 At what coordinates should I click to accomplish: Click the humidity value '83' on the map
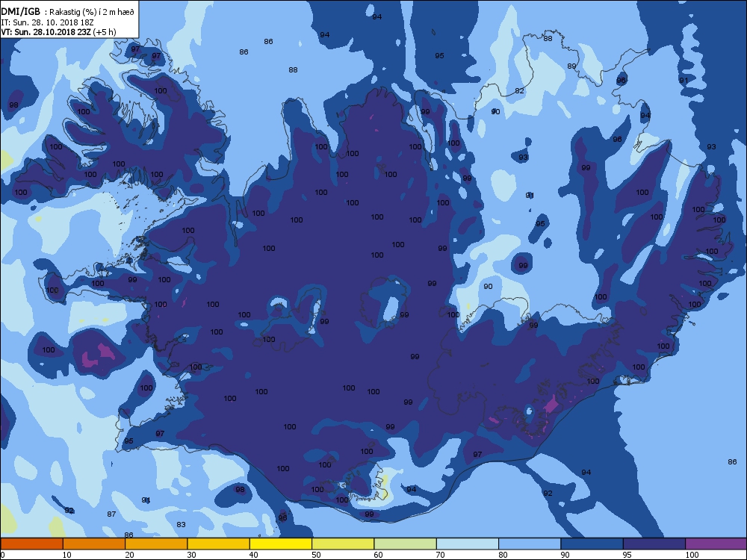tap(181, 525)
